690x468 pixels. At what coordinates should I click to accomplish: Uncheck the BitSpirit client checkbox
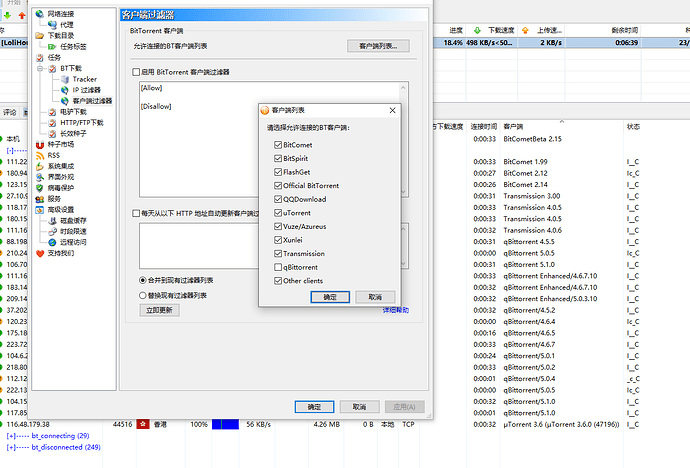click(x=278, y=158)
